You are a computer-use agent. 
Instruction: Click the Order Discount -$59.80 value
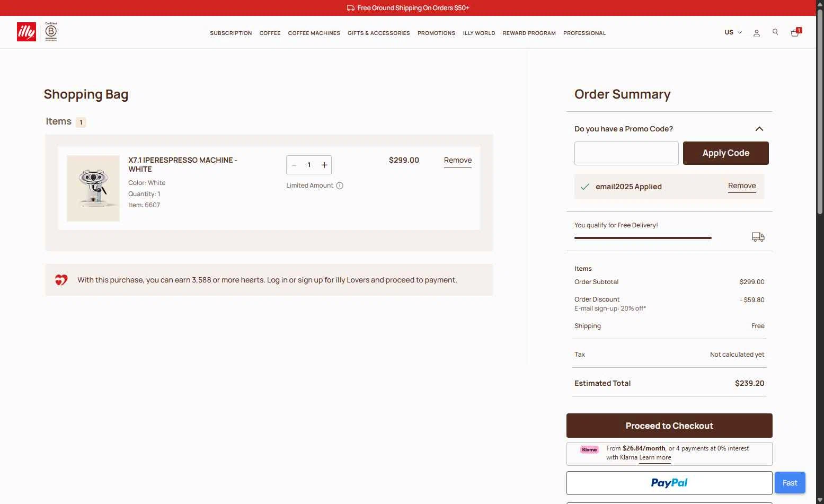click(752, 300)
